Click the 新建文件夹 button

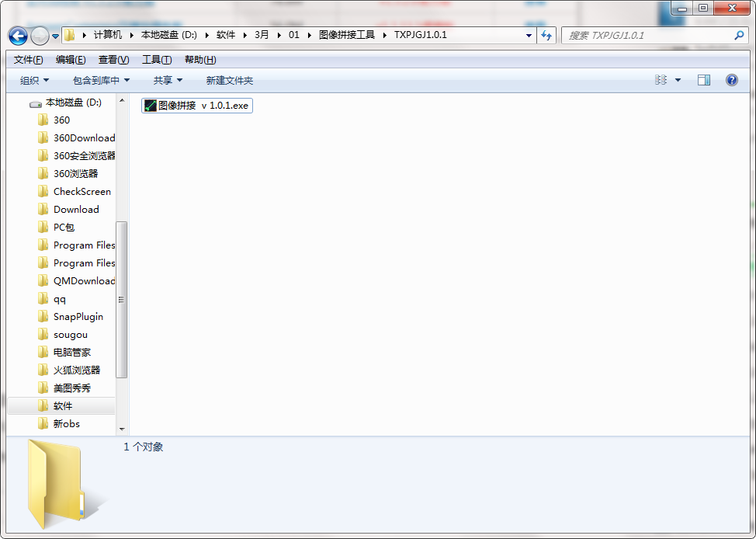[x=230, y=81]
